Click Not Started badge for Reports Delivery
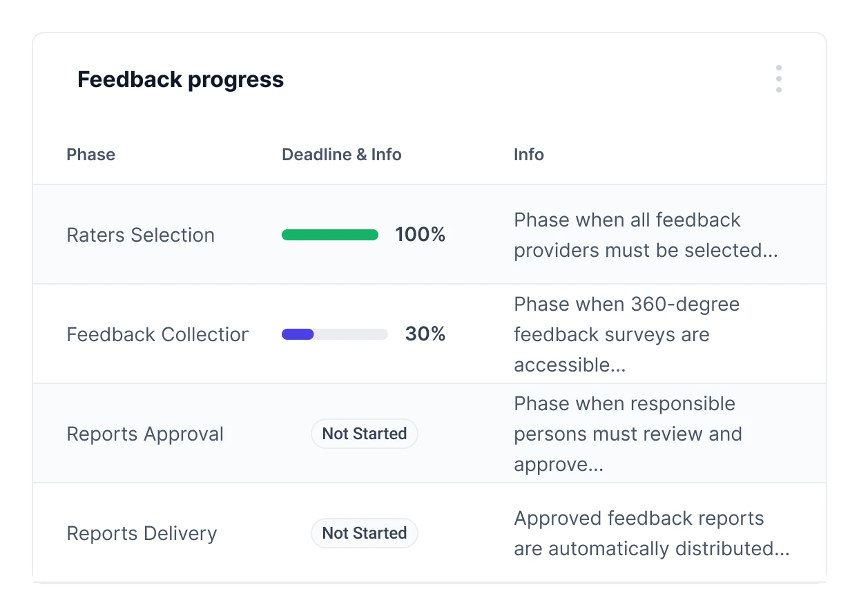The width and height of the screenshot is (859, 616). click(x=365, y=534)
